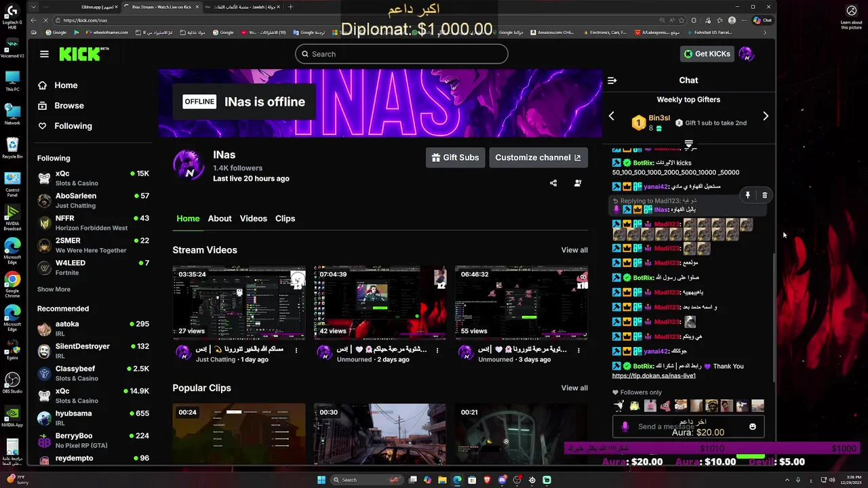Open Following in sidebar
The width and height of the screenshot is (868, 488).
[64, 126]
